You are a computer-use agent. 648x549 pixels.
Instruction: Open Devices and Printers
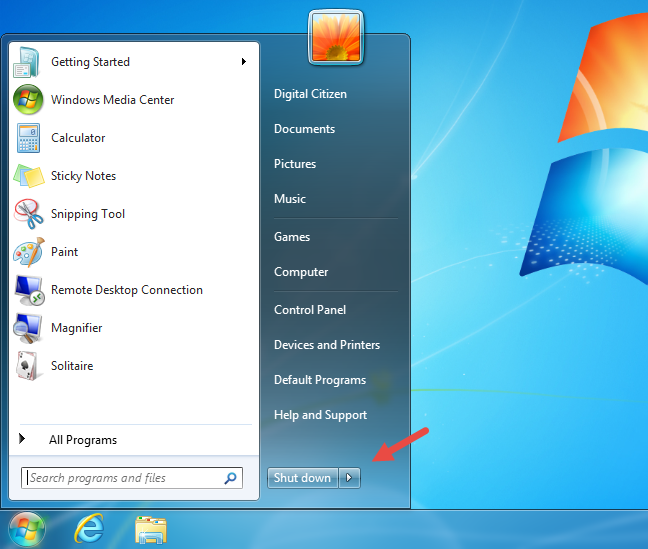point(327,345)
